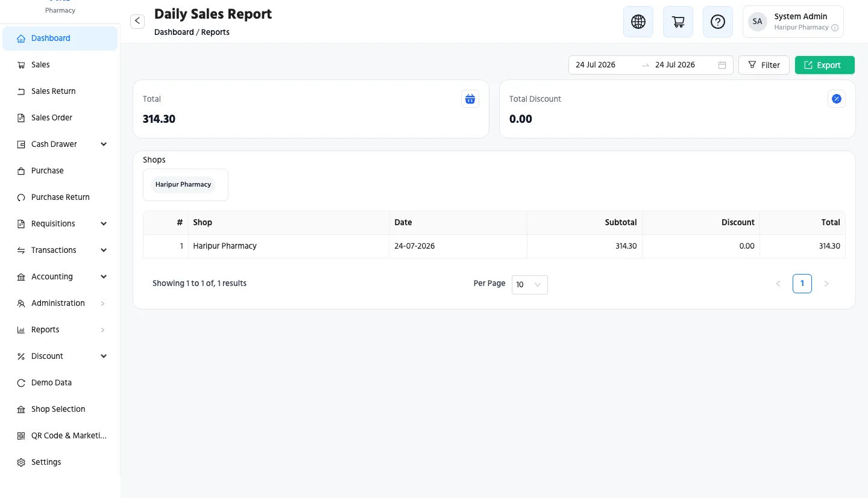The width and height of the screenshot is (868, 498).
Task: Open the Dashboard menu item
Action: click(60, 39)
